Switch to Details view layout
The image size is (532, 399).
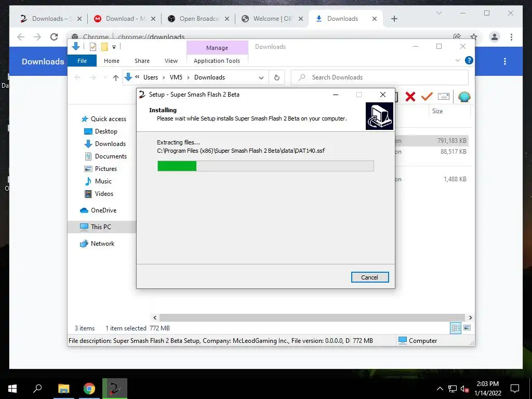pos(456,328)
